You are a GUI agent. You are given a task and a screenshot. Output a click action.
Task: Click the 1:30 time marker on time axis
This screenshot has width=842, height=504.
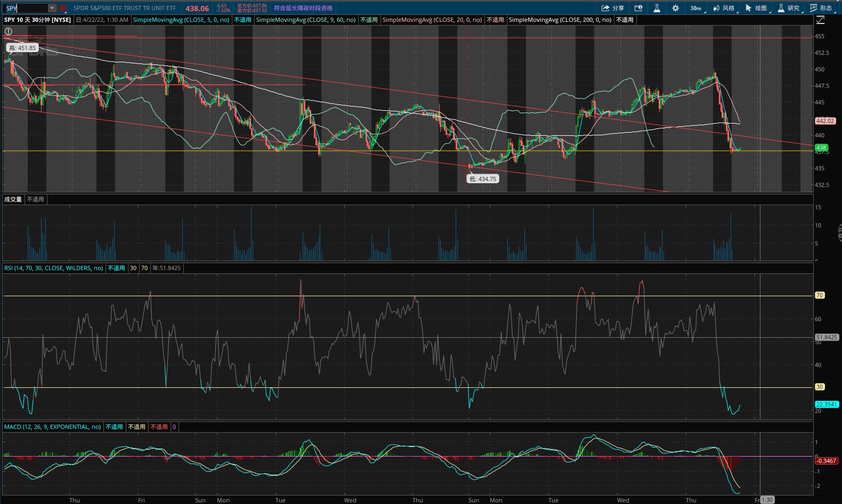(767, 500)
